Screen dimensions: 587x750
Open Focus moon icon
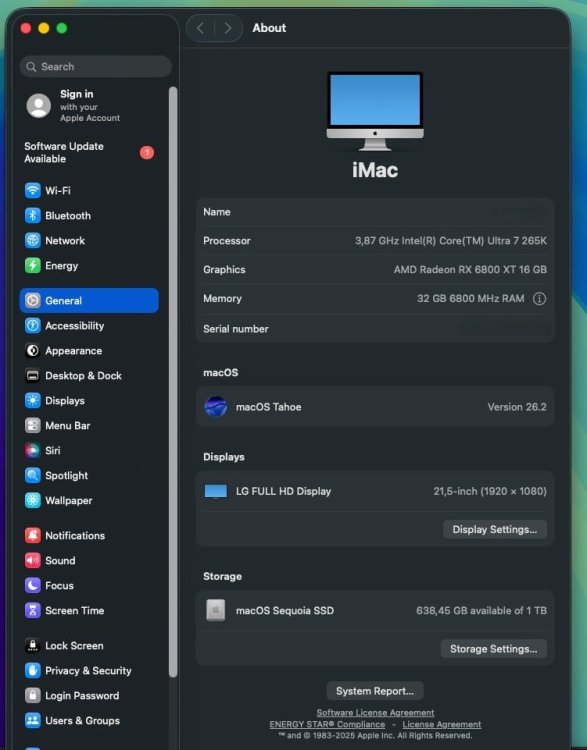33,585
